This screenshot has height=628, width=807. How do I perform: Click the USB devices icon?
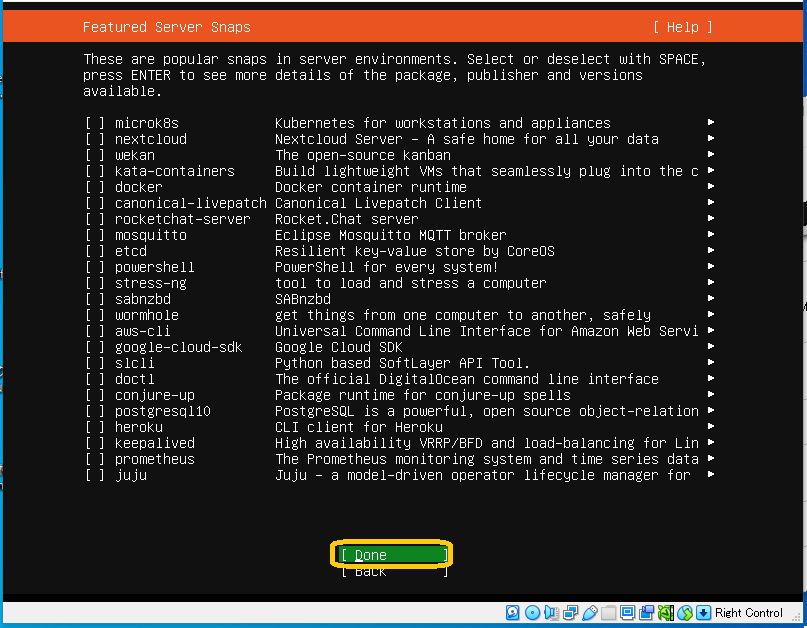[590, 613]
